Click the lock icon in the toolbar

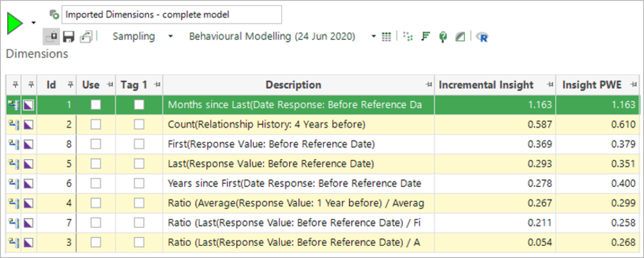[x=51, y=37]
